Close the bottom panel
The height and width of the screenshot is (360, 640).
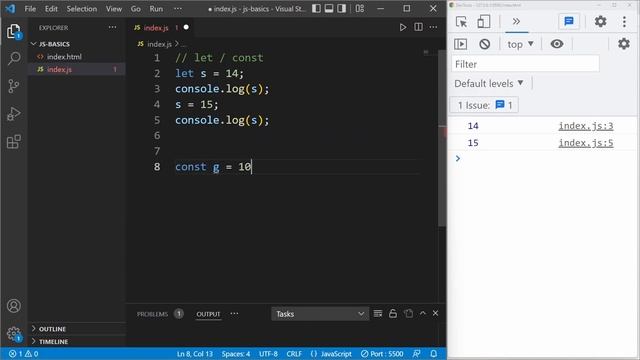tap(436, 313)
